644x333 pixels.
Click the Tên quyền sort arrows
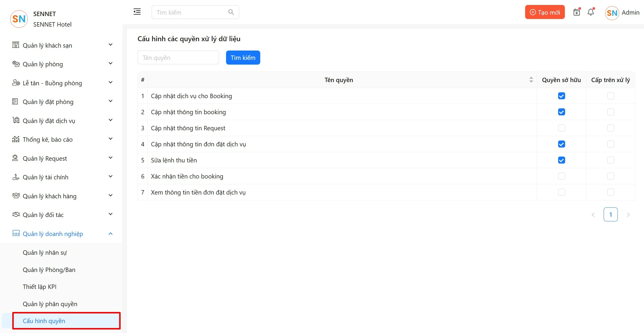531,80
